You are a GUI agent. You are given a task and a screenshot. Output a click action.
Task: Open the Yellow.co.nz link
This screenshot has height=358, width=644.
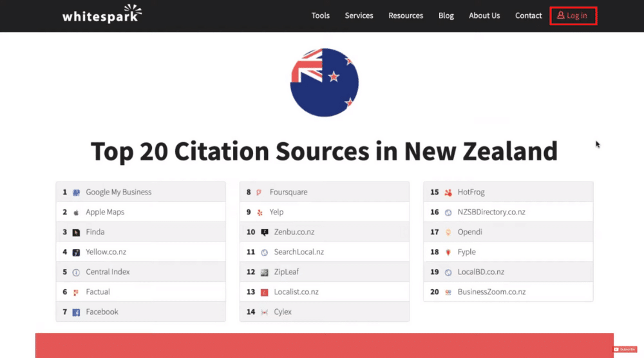106,252
